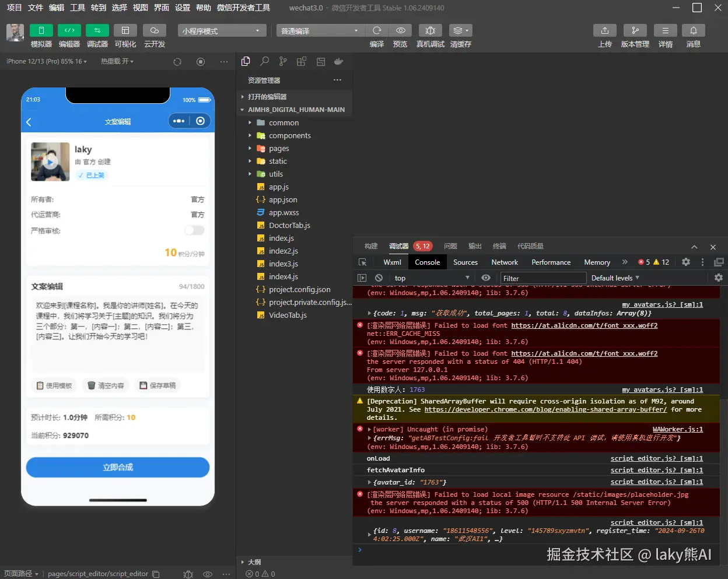Click the simulator stop record icon
This screenshot has width=728, height=579.
pyautogui.click(x=201, y=61)
